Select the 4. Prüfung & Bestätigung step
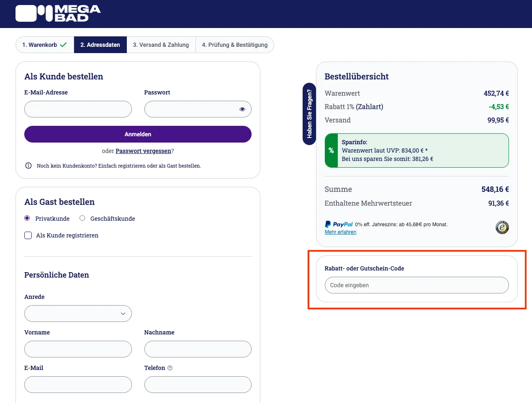Viewport: 532px width, 403px height. (x=235, y=45)
